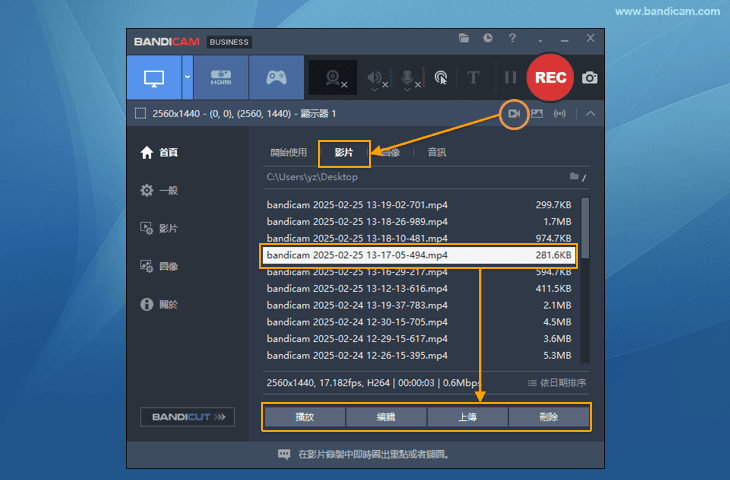
Task: Select file bandicam 2025-02-24 12-30-15-705.mp4
Action: tap(357, 322)
